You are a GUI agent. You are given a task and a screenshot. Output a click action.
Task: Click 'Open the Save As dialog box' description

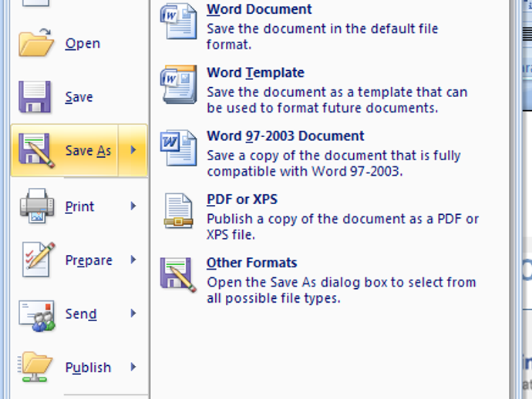(x=342, y=290)
